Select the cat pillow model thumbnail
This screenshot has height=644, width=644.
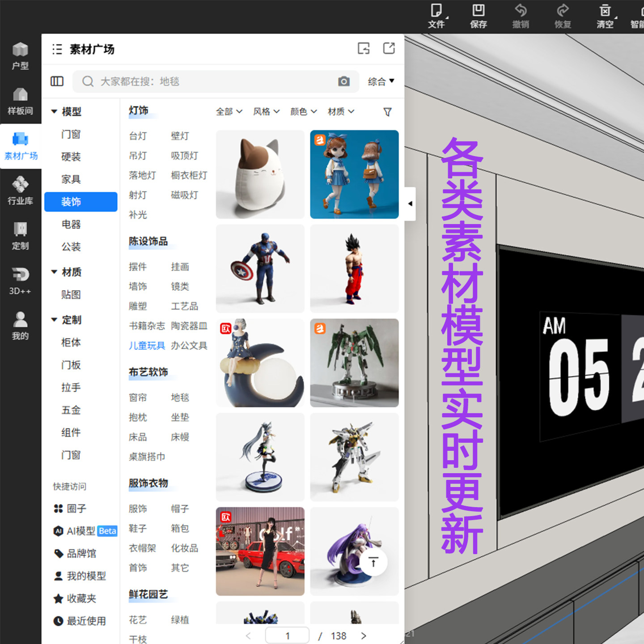(x=260, y=174)
